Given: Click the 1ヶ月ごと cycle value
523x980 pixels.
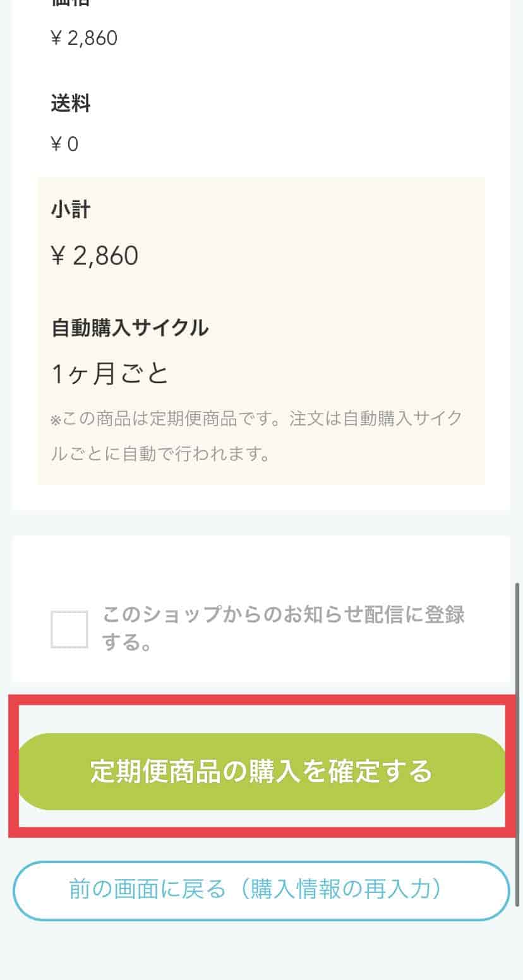Looking at the screenshot, I should [110, 374].
